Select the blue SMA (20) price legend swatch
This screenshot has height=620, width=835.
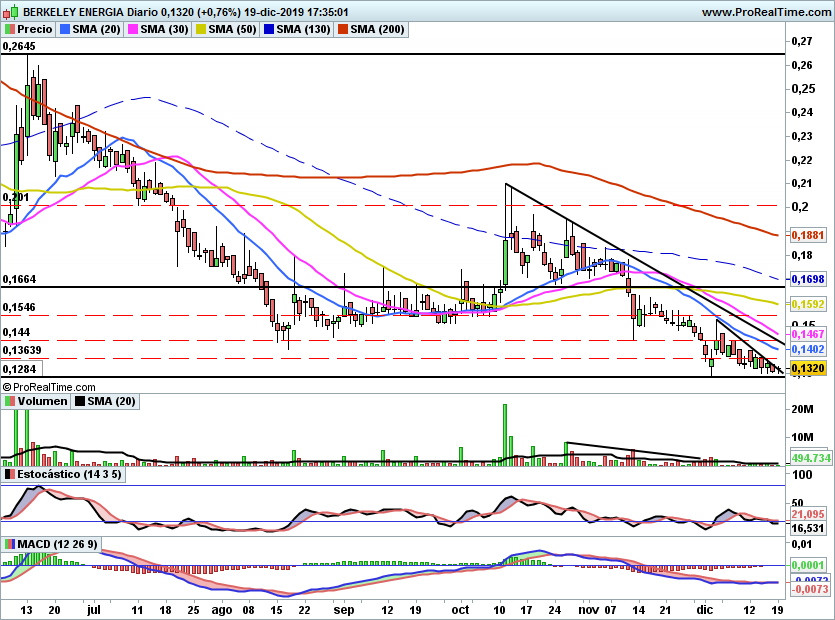[x=66, y=30]
